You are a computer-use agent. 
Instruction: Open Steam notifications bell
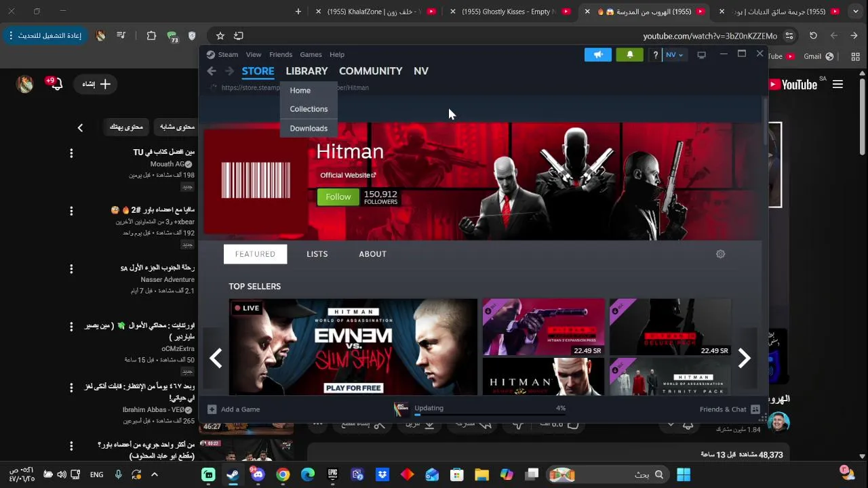pyautogui.click(x=629, y=55)
